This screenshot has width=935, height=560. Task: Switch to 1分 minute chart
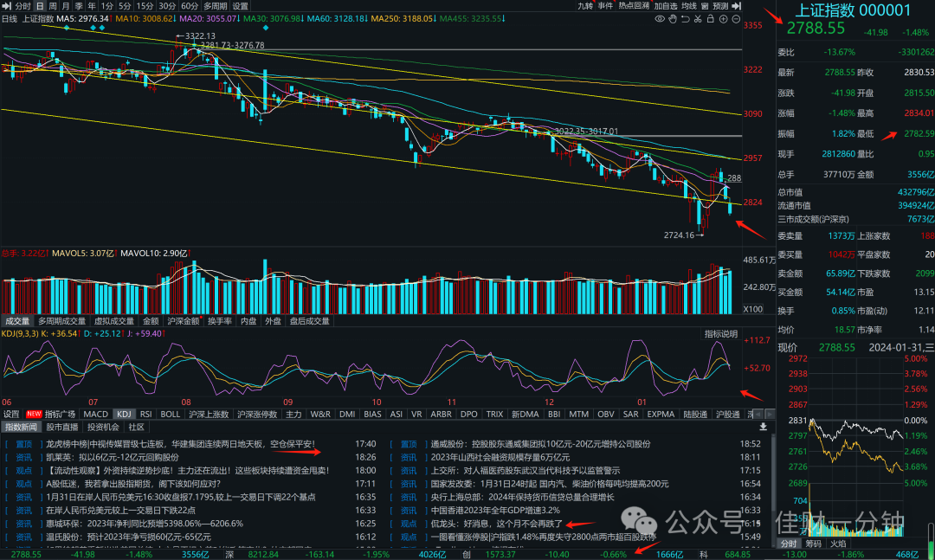[x=106, y=6]
